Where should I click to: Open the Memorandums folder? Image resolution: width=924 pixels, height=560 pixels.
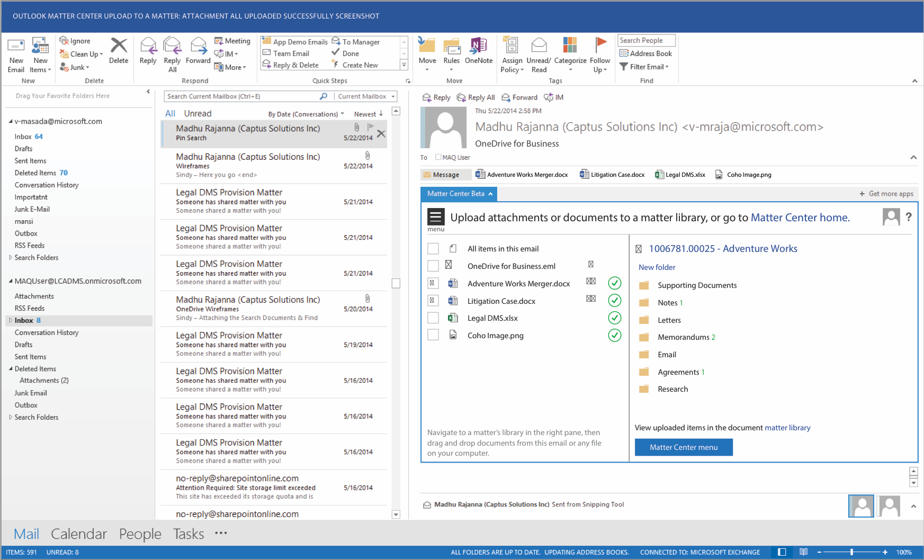pyautogui.click(x=683, y=337)
